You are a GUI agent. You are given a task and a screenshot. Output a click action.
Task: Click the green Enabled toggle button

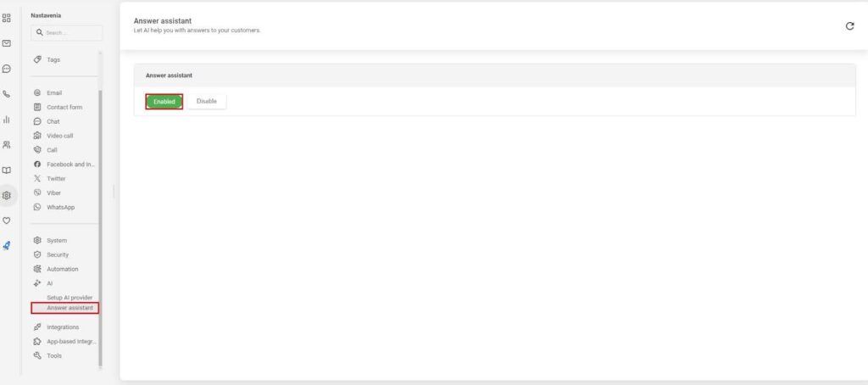pos(164,102)
